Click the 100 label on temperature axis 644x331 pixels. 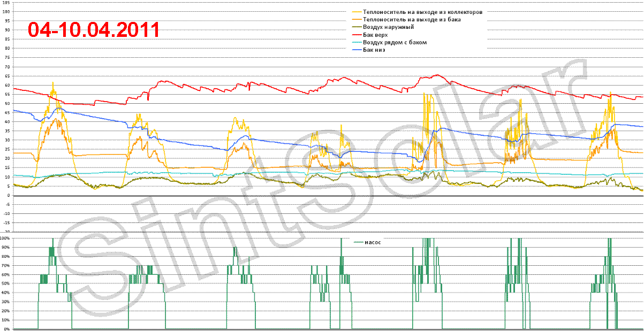pos(7,11)
